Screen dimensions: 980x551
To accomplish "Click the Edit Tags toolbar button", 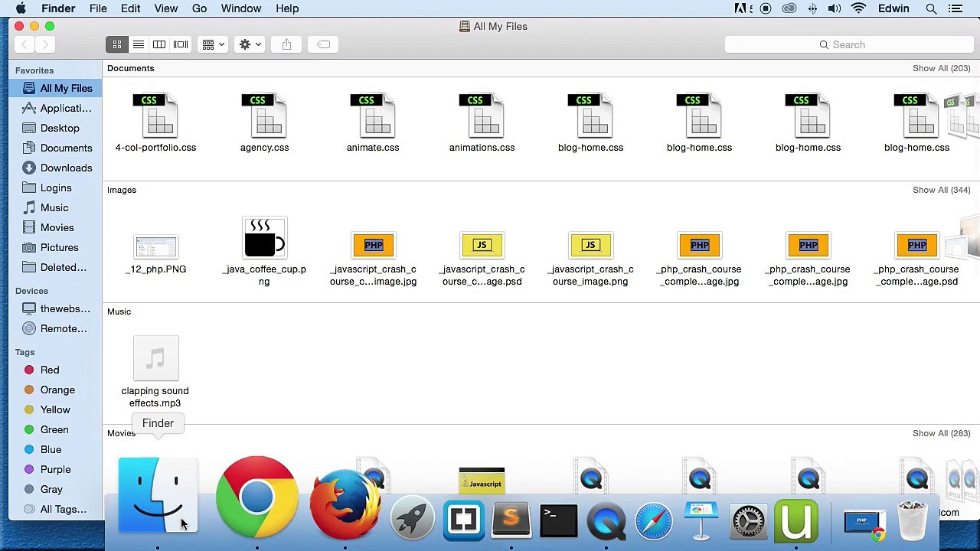I will click(x=323, y=44).
